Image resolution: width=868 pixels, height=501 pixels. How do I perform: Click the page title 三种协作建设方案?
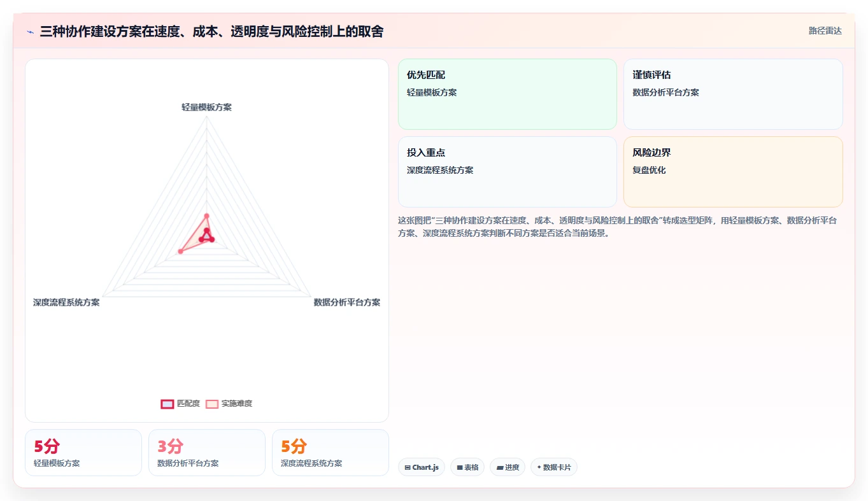click(211, 31)
